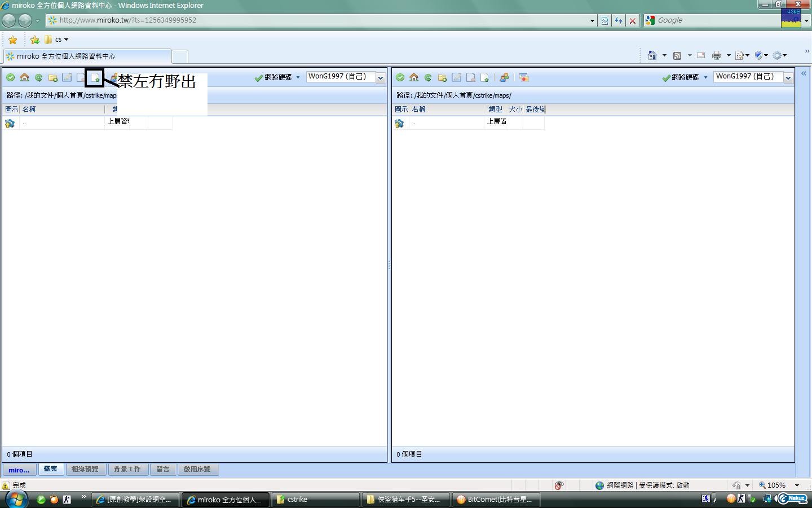Click the download page icon in the right panel

(470, 78)
